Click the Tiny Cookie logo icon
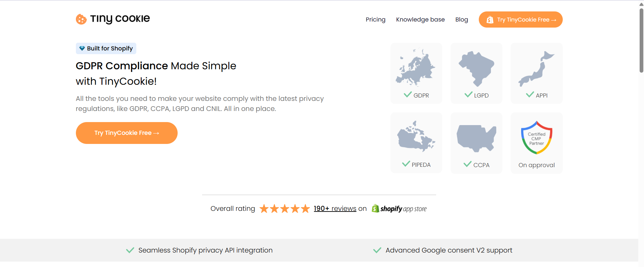 pyautogui.click(x=81, y=19)
